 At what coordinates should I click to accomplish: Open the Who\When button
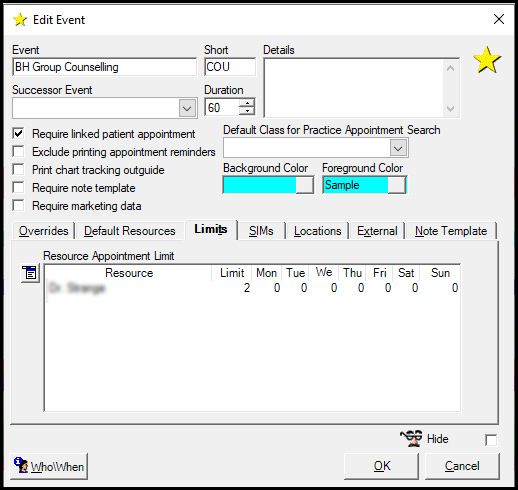49,466
